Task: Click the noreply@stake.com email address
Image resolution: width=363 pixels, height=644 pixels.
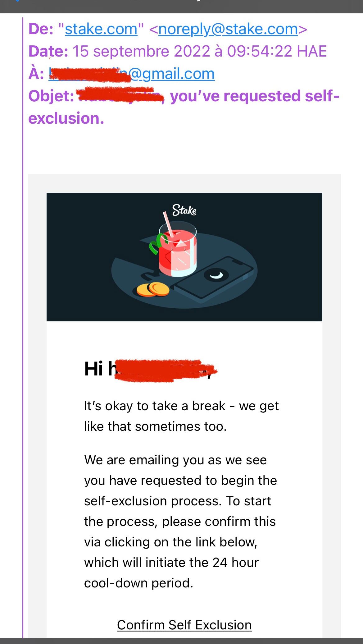Action: [x=228, y=29]
